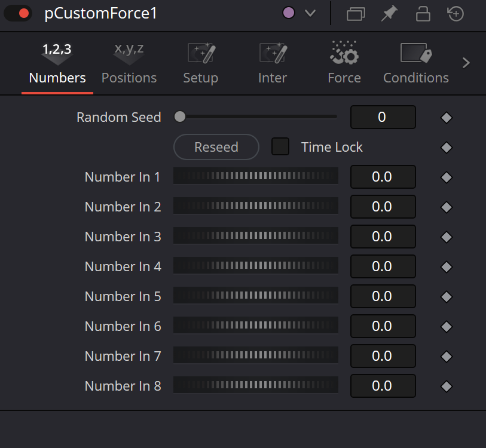Click the Number In 7 value field
The image size is (486, 448).
click(383, 356)
